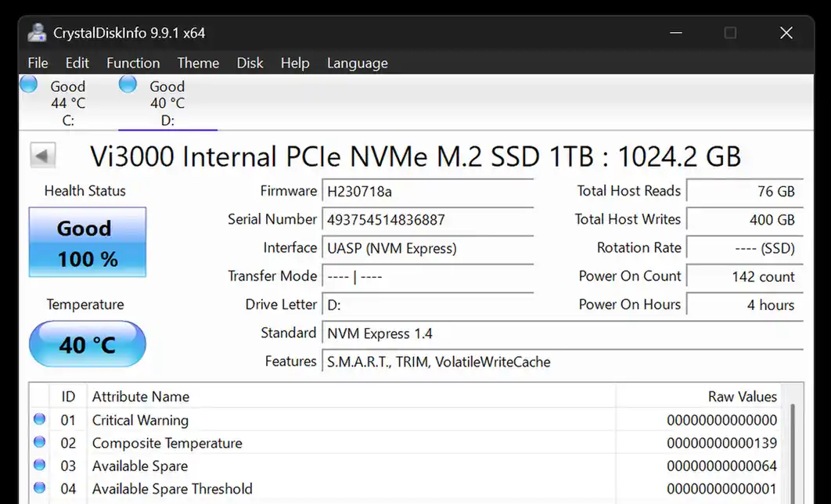Screen dimensions: 831x504
Task: Click the Transfer Mode field
Action: [428, 276]
